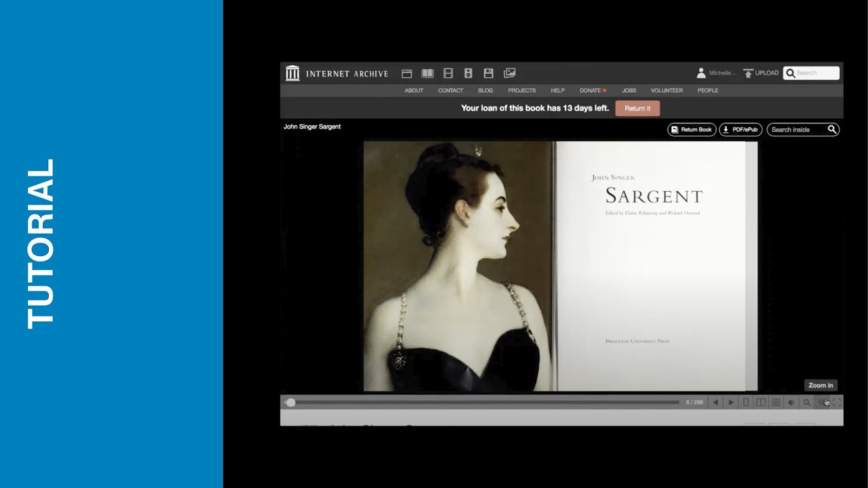Click the zoom out magnifier
The width and height of the screenshot is (868, 488).
tap(807, 403)
